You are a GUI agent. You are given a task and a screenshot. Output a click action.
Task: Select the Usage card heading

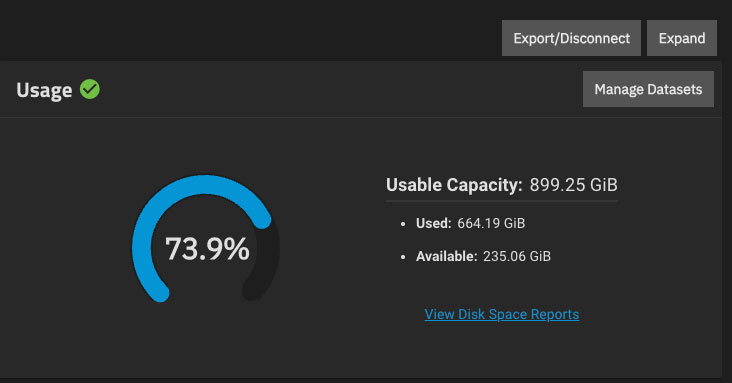coord(44,90)
